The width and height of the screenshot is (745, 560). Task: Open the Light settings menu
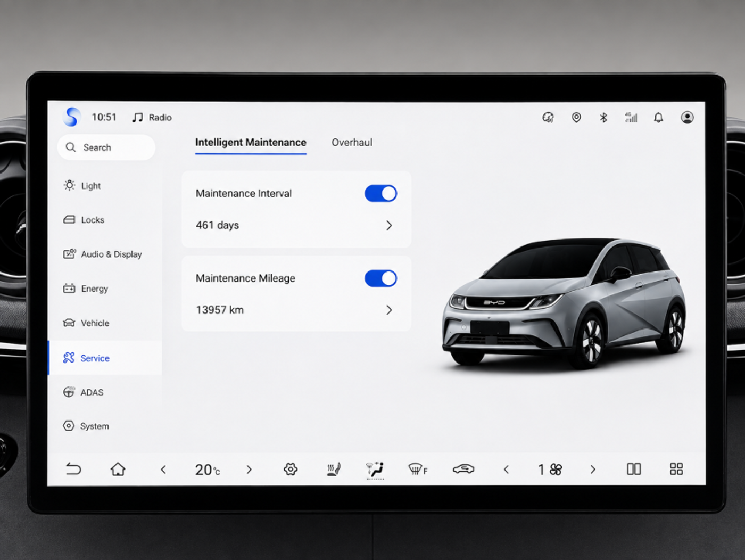(105, 186)
